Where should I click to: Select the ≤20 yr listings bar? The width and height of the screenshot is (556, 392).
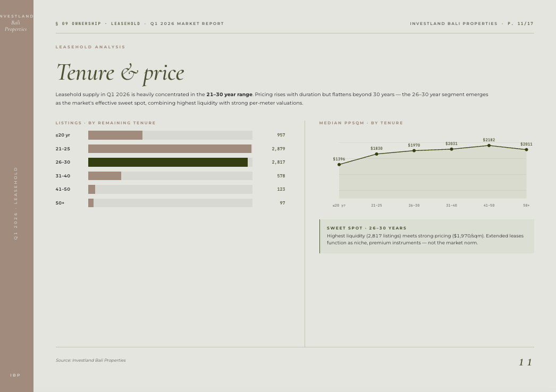(x=115, y=135)
